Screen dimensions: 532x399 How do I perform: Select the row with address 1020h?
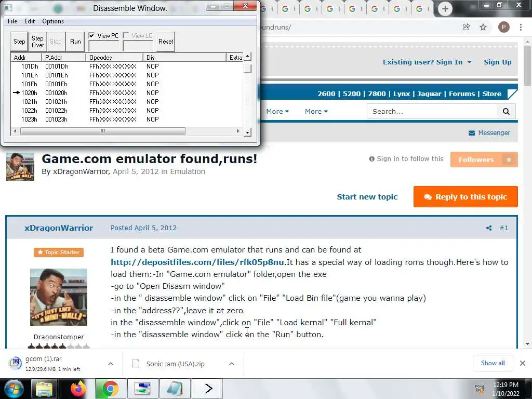[127, 92]
